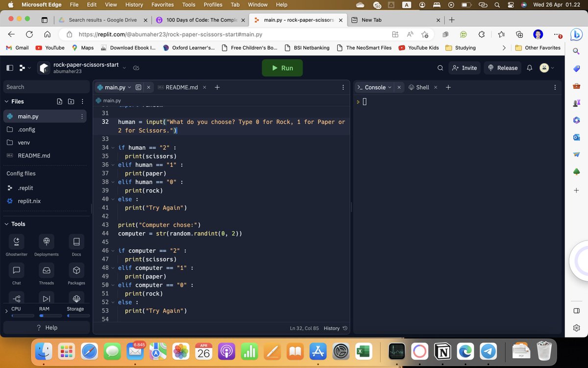Expand the CPU RAM Storage resources panel
Image resolution: width=588 pixels, height=368 pixels.
6,311
